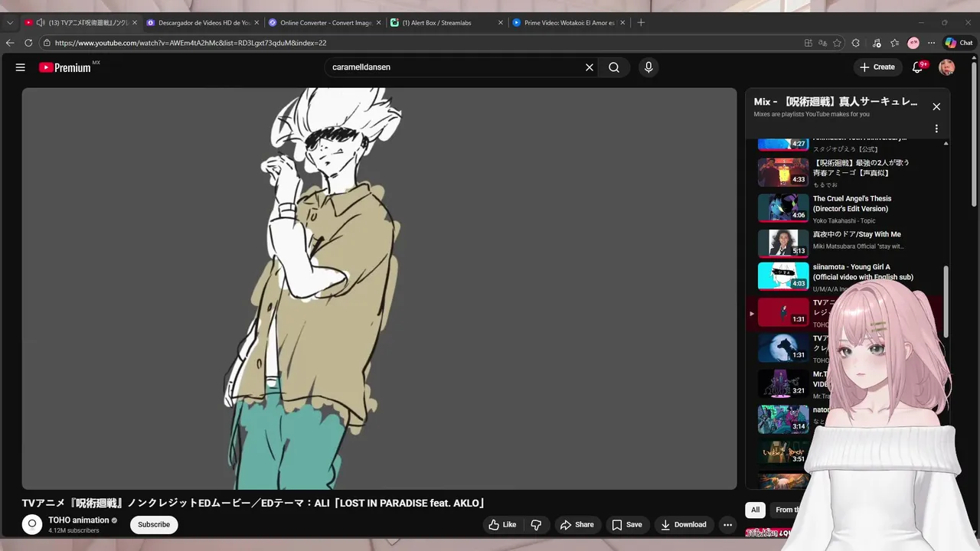The width and height of the screenshot is (980, 551).
Task: Open browser settings and more menu
Action: coord(932,43)
